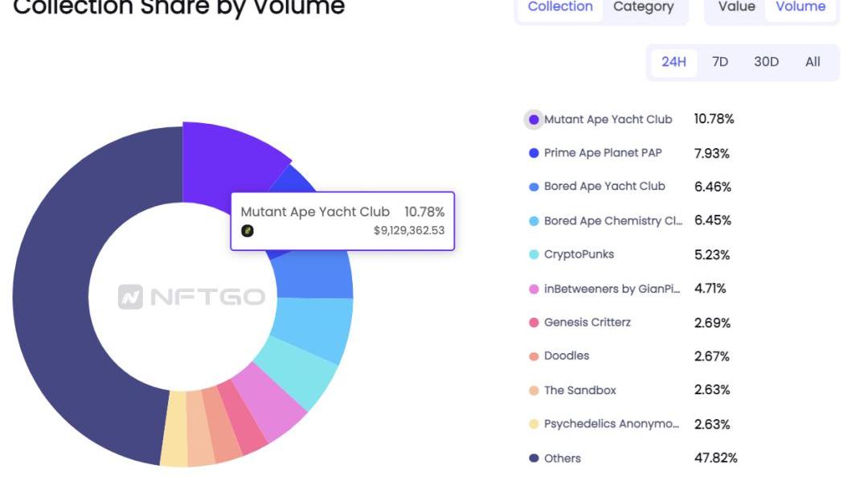The height and width of the screenshot is (477, 868).
Task: Switch to the Collection view tab
Action: [560, 7]
